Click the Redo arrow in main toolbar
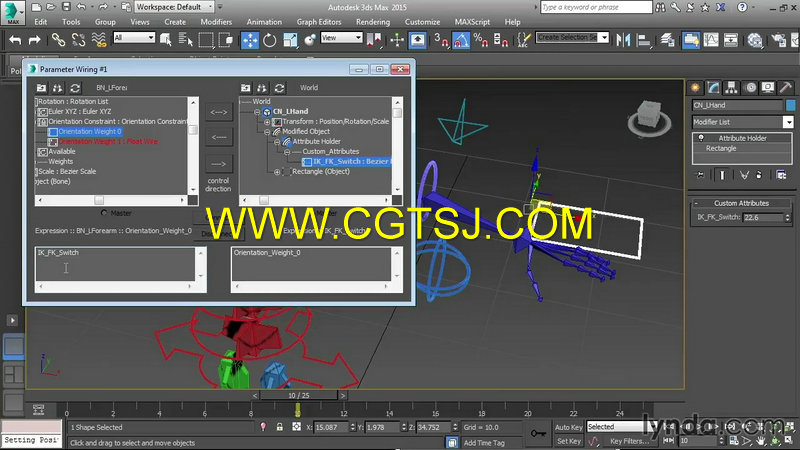 (34, 40)
